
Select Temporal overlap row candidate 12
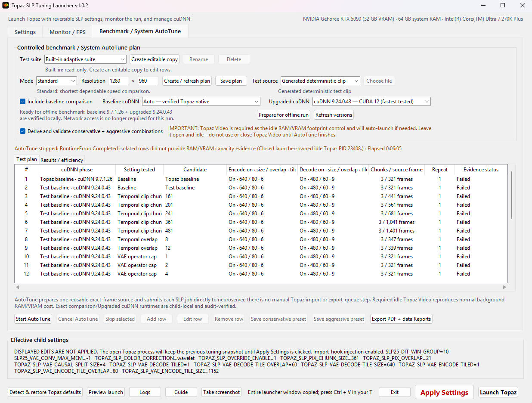point(261,248)
